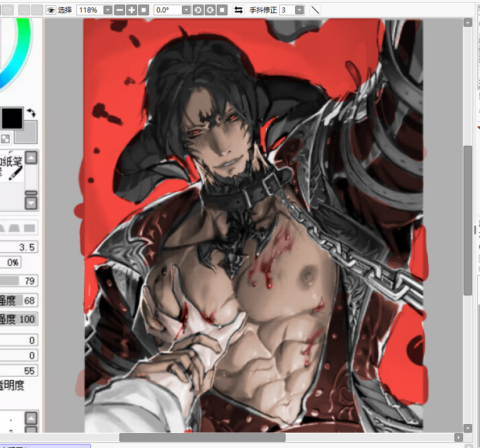Click the brush tool list up arrow

(31, 158)
